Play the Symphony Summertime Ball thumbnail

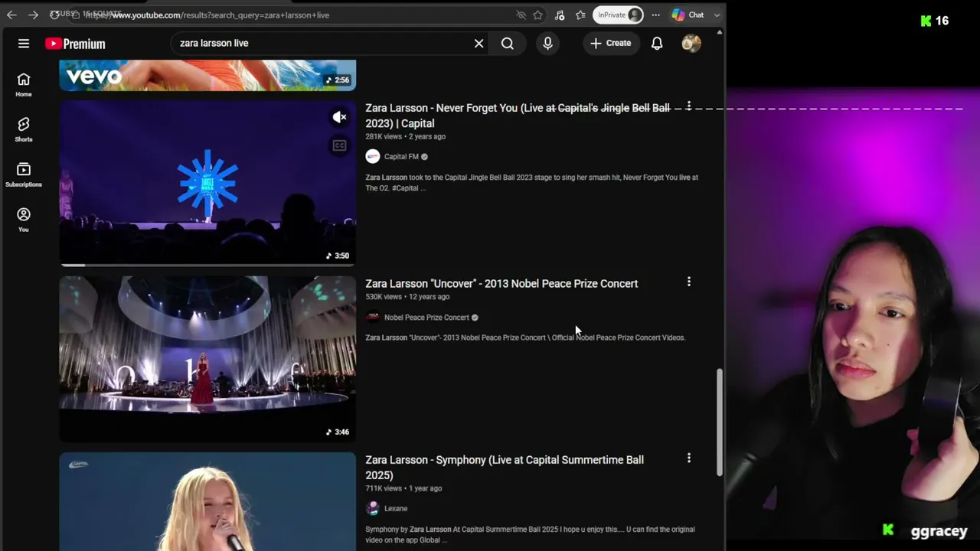click(207, 501)
